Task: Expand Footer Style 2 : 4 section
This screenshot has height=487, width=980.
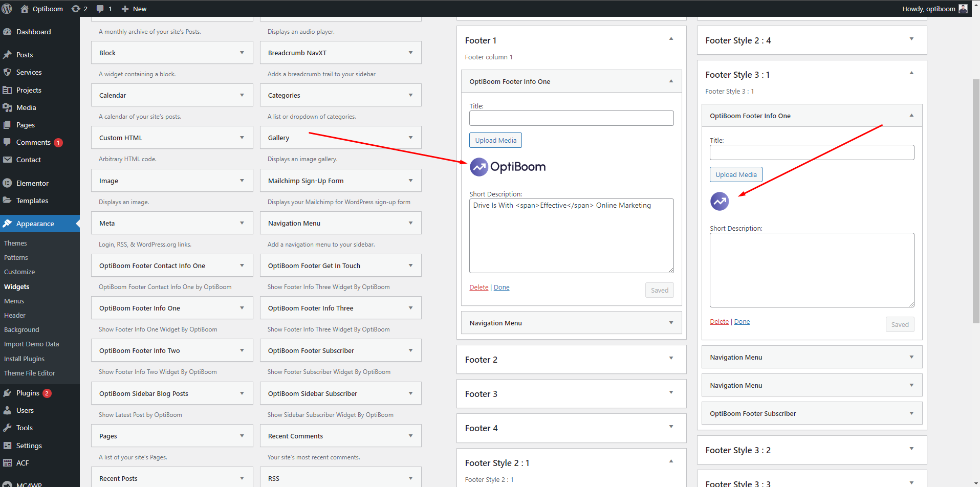Action: [911, 39]
